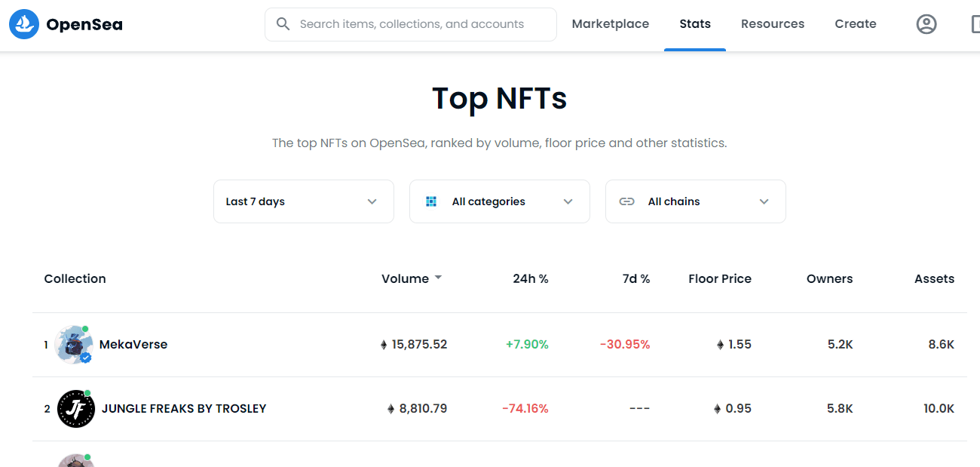Click the OpenSea wordmark
Viewport: 980px width, 467px height.
[84, 24]
